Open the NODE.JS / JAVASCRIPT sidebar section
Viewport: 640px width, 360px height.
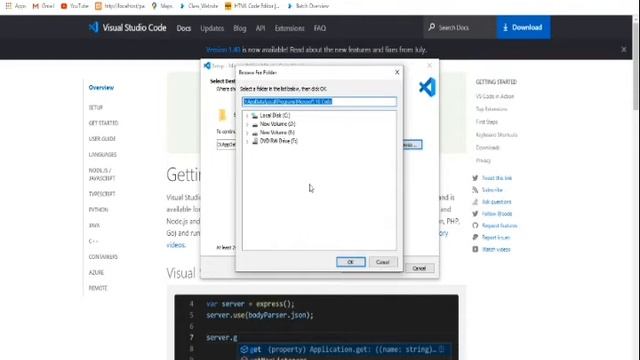(102, 174)
